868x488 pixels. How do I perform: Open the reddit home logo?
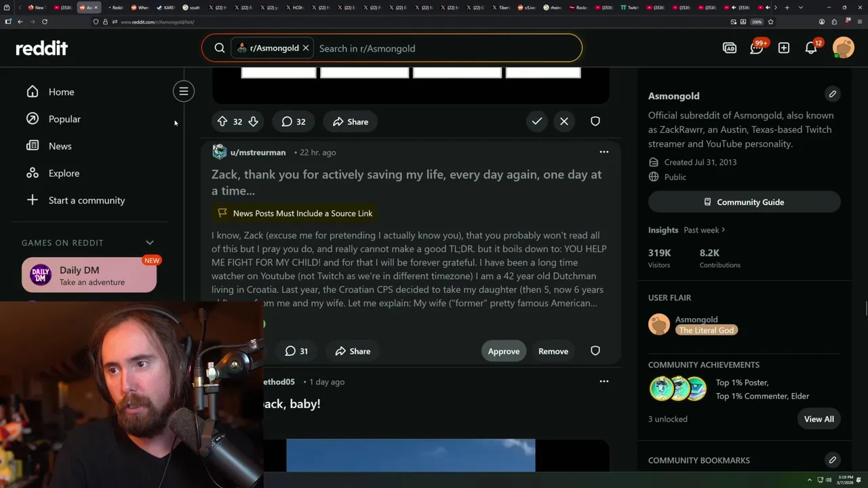[x=42, y=48]
